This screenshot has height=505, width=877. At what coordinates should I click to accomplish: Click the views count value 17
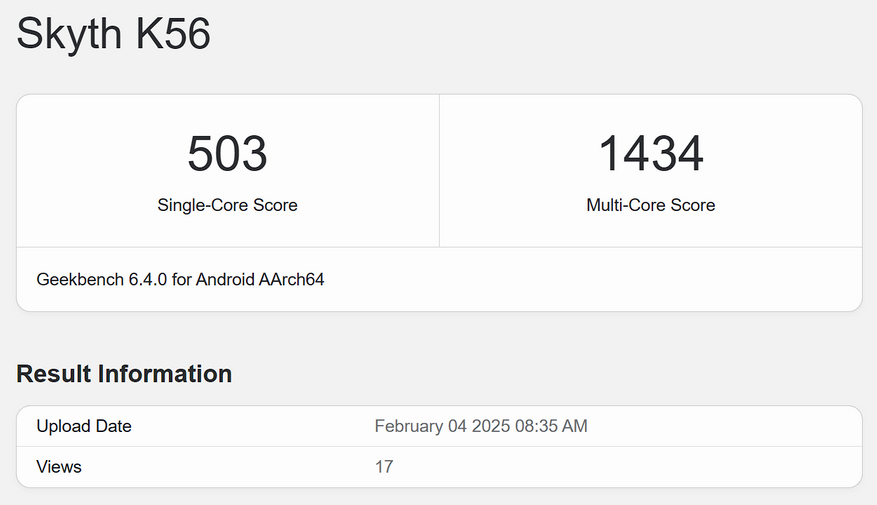[384, 467]
